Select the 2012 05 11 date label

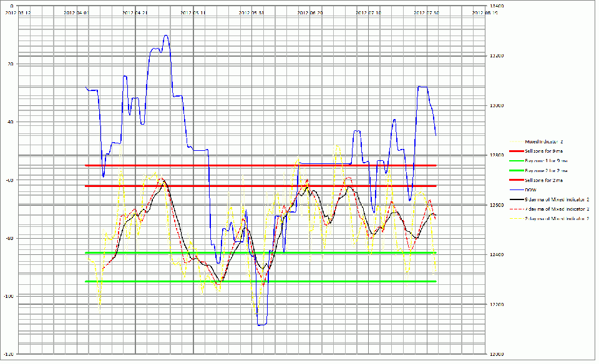(193, 12)
